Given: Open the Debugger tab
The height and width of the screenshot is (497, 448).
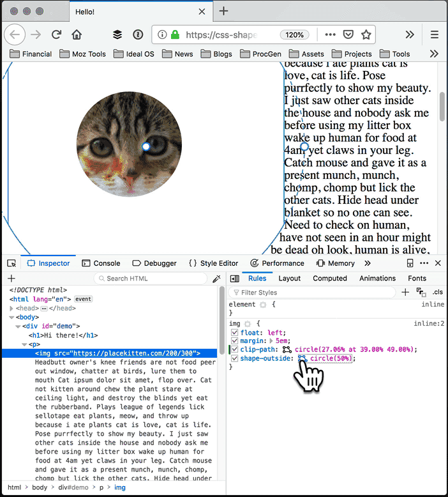Looking at the screenshot, I should click(x=154, y=263).
